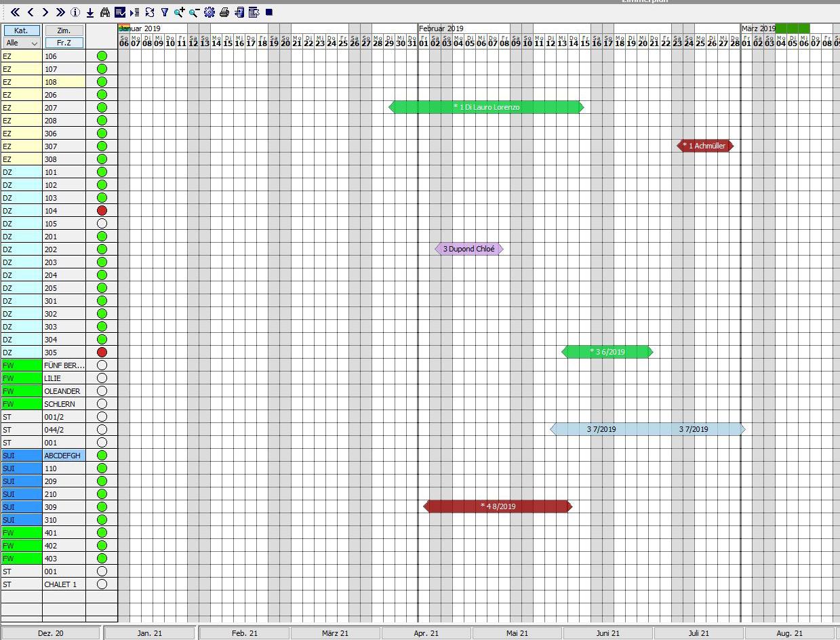Switch to the Dez. 20 month tab
840x640 pixels.
click(50, 633)
